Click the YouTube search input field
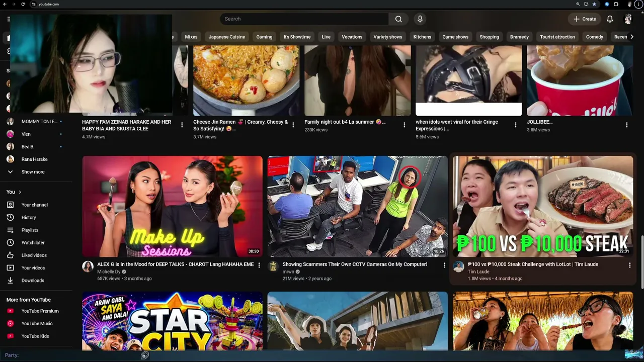 point(304,19)
